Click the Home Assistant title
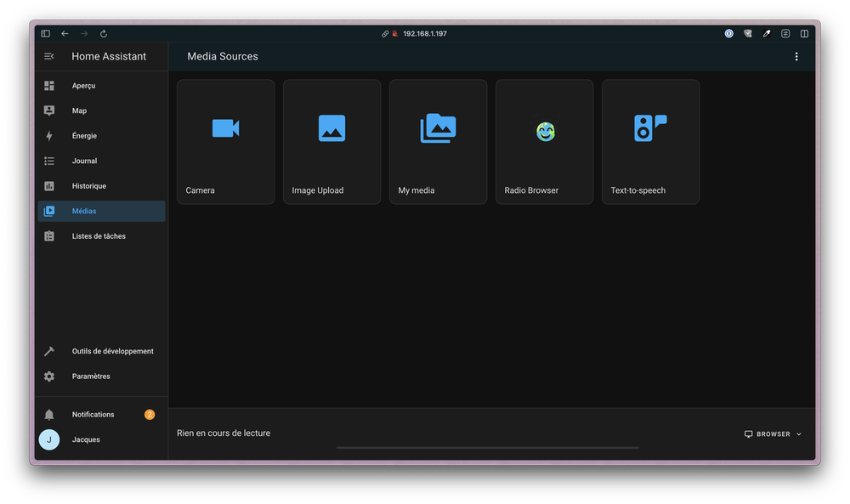The image size is (850, 504). [109, 56]
